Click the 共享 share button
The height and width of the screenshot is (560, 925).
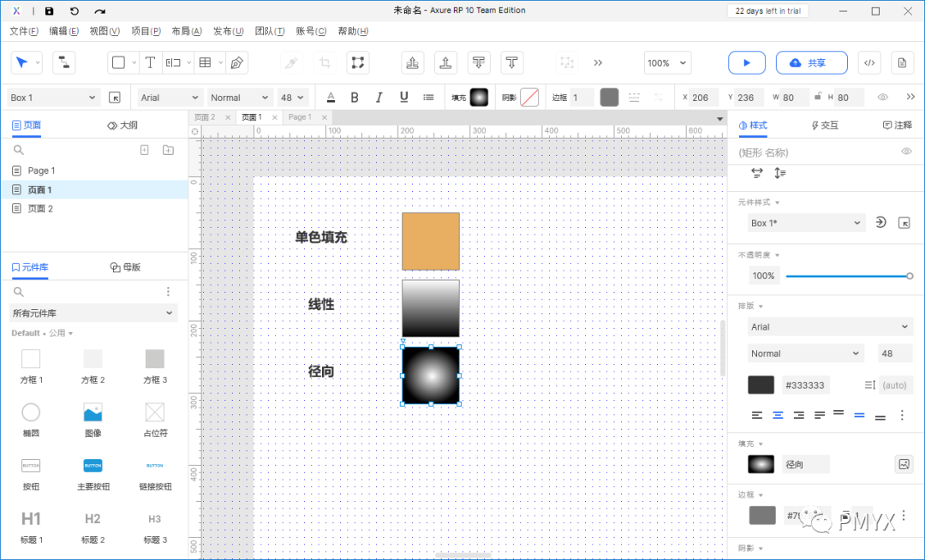tap(811, 63)
